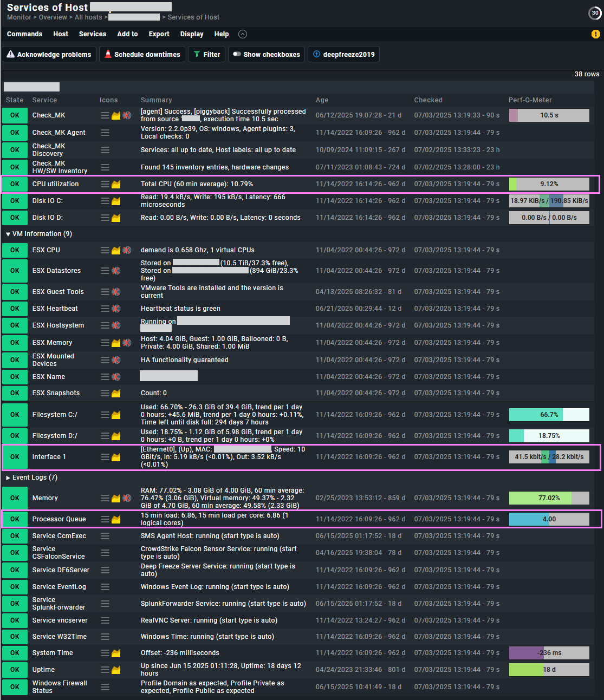Open action menu for Windows Firewall Status
The height and width of the screenshot is (700, 604).
point(105,687)
